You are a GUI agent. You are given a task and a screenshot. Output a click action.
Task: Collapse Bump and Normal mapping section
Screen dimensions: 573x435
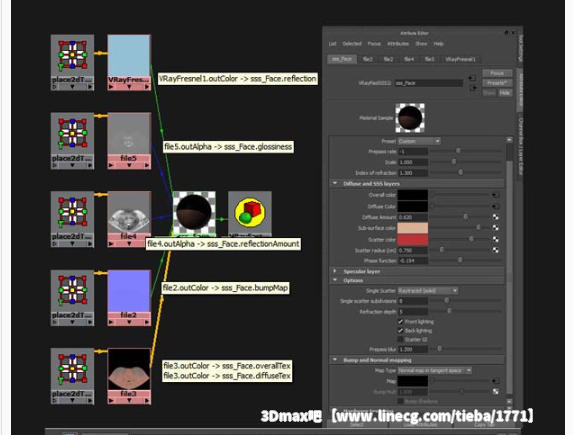coord(335,360)
